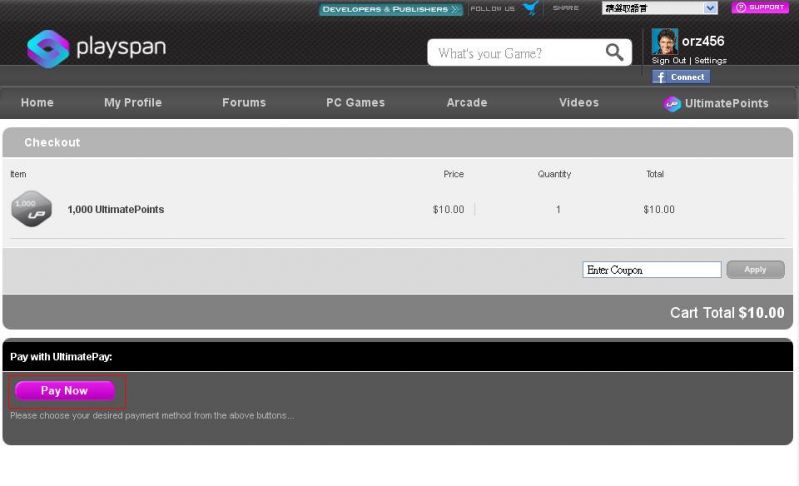
Task: Click the 1,000 UltimatePoints item icon
Action: (x=31, y=209)
